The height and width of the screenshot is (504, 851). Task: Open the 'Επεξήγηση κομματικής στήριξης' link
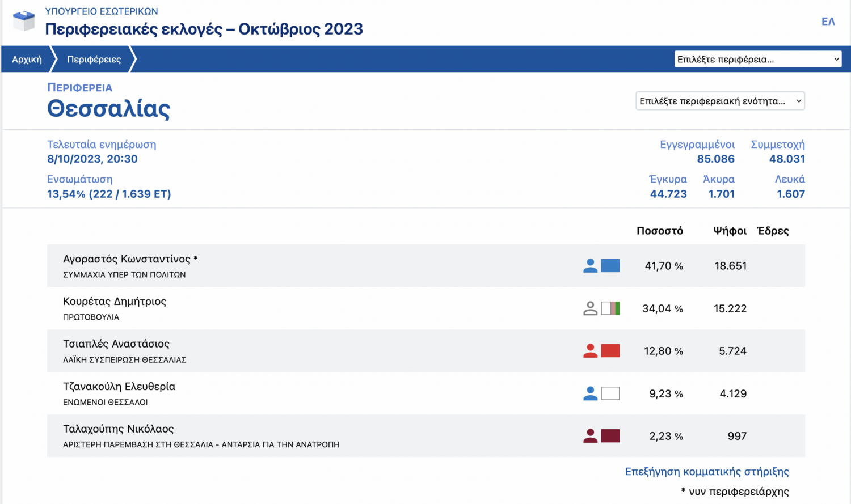707,472
